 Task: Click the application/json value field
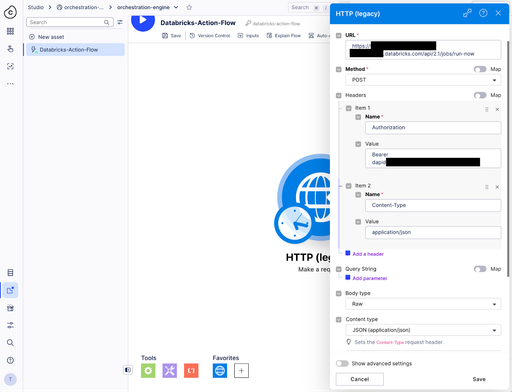coord(433,232)
